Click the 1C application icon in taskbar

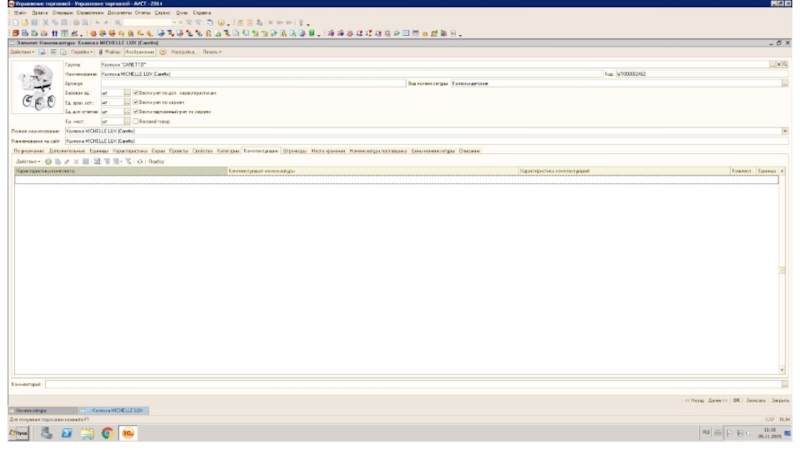(127, 433)
